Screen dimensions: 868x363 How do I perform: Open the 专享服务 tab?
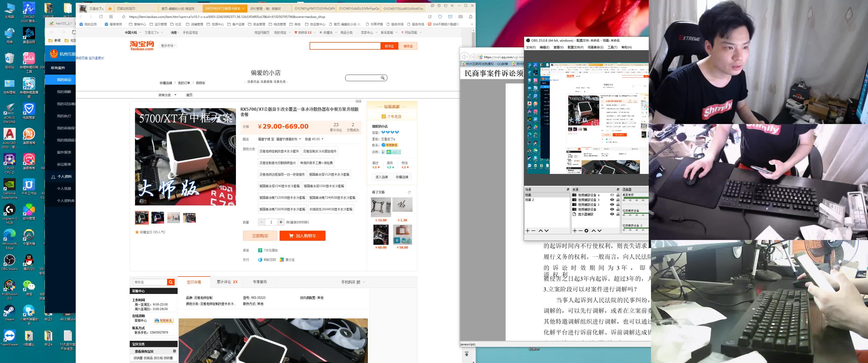(260, 282)
